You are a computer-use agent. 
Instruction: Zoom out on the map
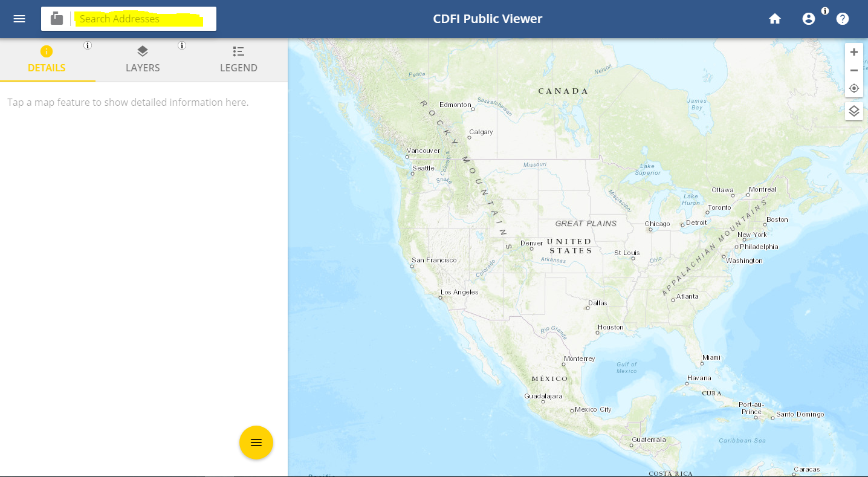(x=854, y=70)
